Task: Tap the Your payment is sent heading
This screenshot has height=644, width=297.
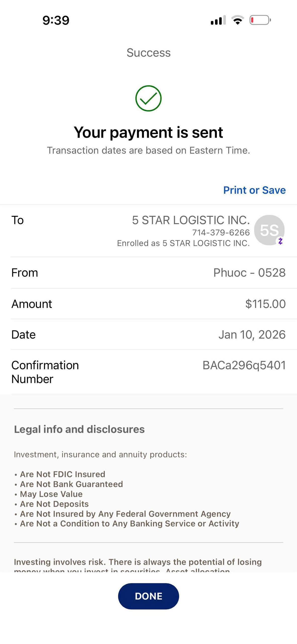Action: 148,132
